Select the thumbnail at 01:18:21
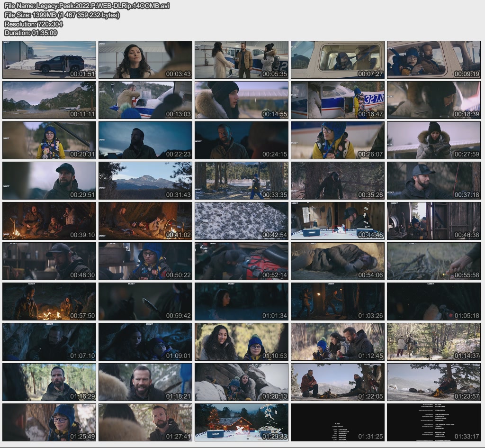This screenshot has width=485, height=448. (x=145, y=382)
